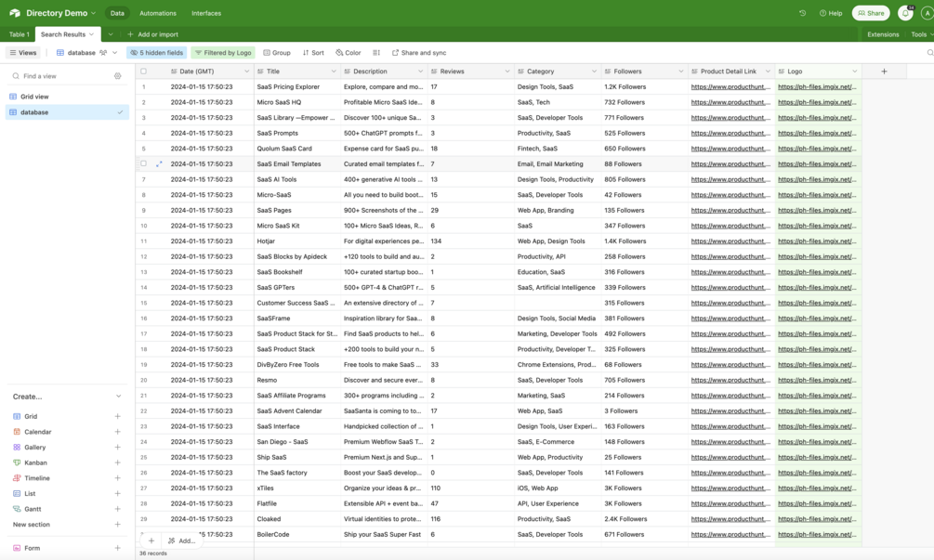Open the Logo column menu arrow
The width and height of the screenshot is (934, 560).
(855, 72)
